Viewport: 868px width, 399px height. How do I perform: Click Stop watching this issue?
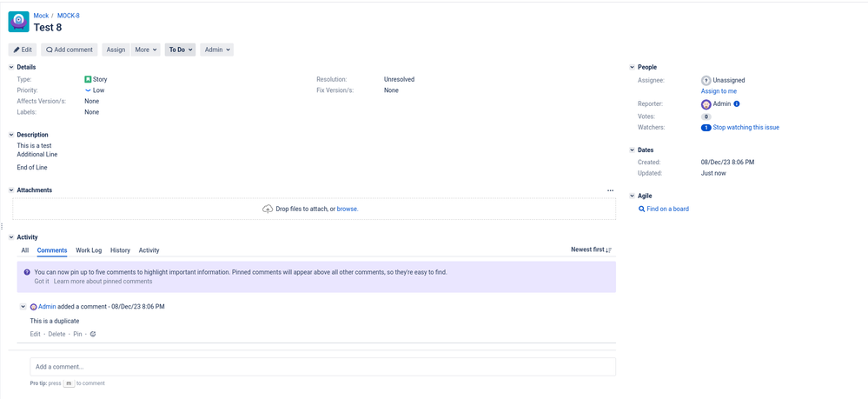(745, 128)
